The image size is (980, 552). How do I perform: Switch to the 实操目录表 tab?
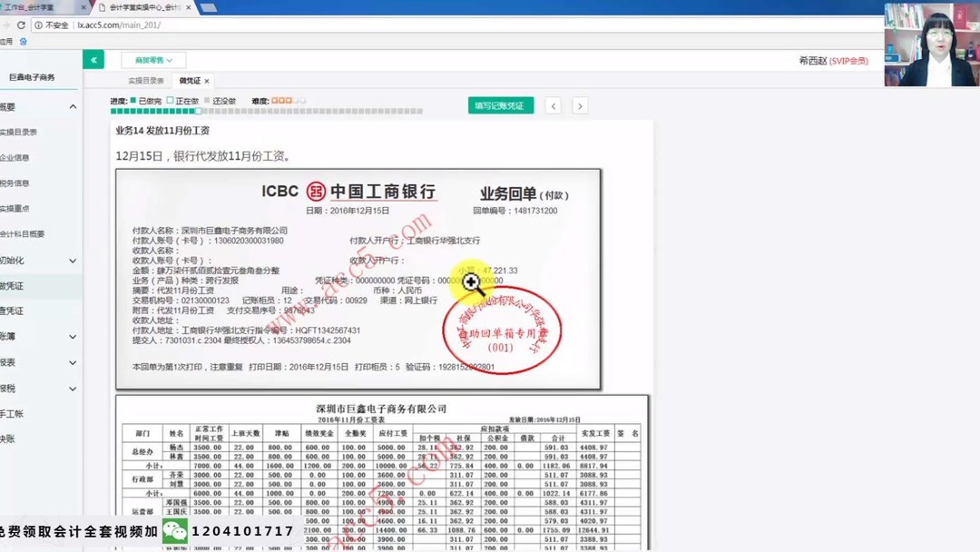[x=145, y=79]
